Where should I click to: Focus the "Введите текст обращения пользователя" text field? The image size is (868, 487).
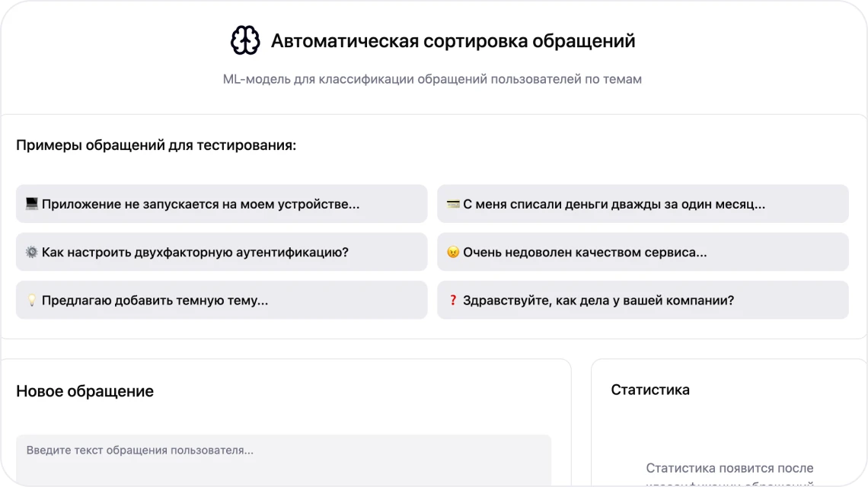pos(283,459)
